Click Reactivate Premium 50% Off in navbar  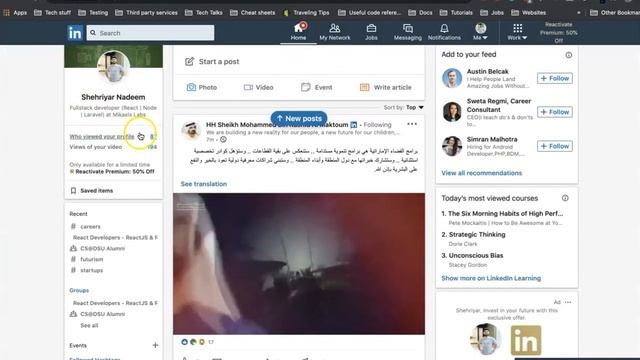559,32
